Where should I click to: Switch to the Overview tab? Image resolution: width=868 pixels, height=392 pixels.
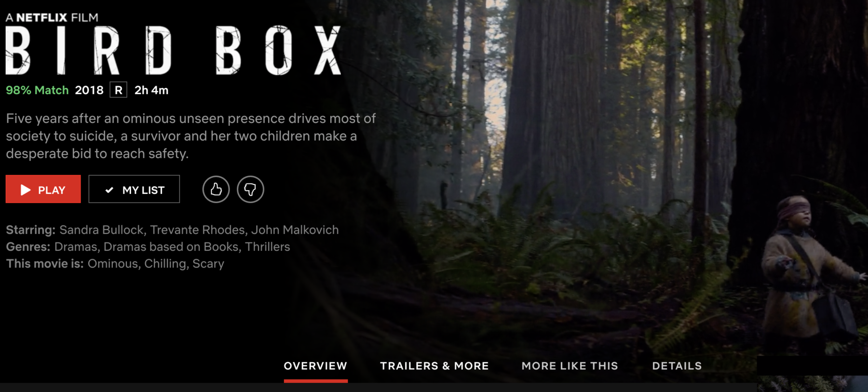pyautogui.click(x=315, y=366)
